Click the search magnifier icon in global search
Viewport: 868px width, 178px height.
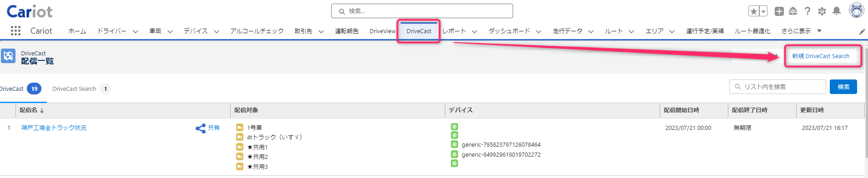[342, 11]
